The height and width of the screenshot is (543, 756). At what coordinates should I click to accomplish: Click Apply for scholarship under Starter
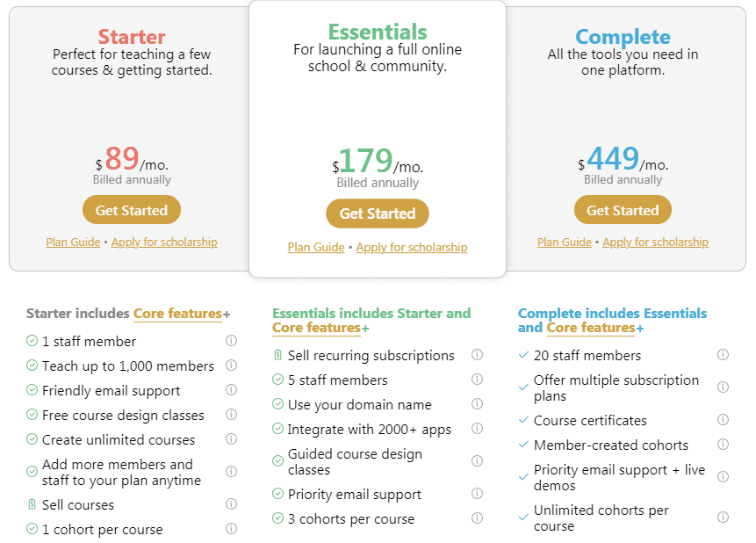point(164,242)
